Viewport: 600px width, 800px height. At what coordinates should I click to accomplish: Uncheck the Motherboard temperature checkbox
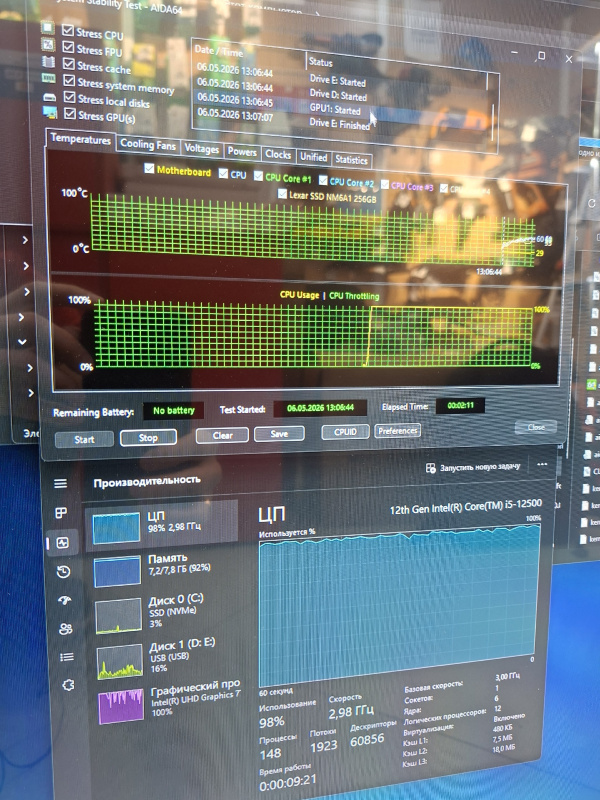tap(149, 168)
